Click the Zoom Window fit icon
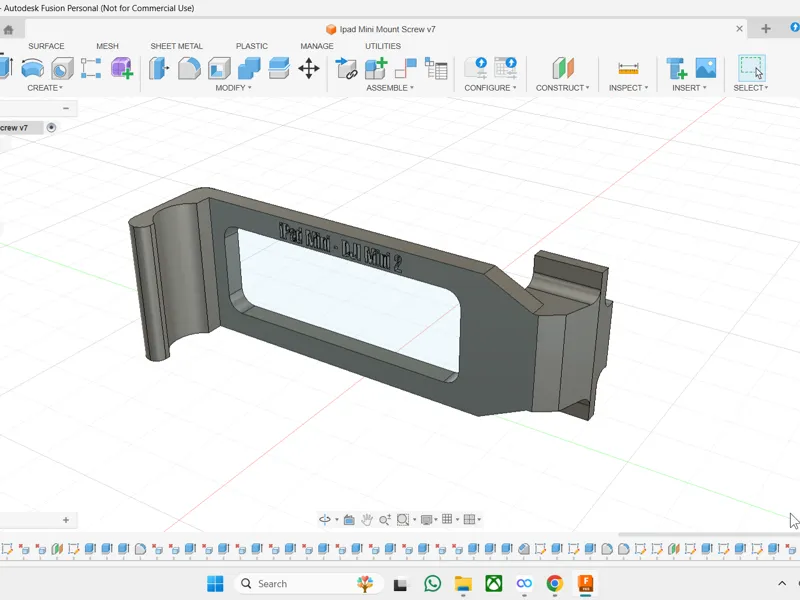Viewport: 800px width, 600px height. click(403, 519)
